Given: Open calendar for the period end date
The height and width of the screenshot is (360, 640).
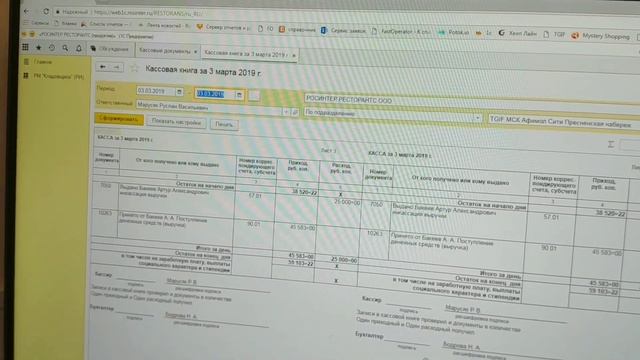Looking at the screenshot, I should [240, 96].
